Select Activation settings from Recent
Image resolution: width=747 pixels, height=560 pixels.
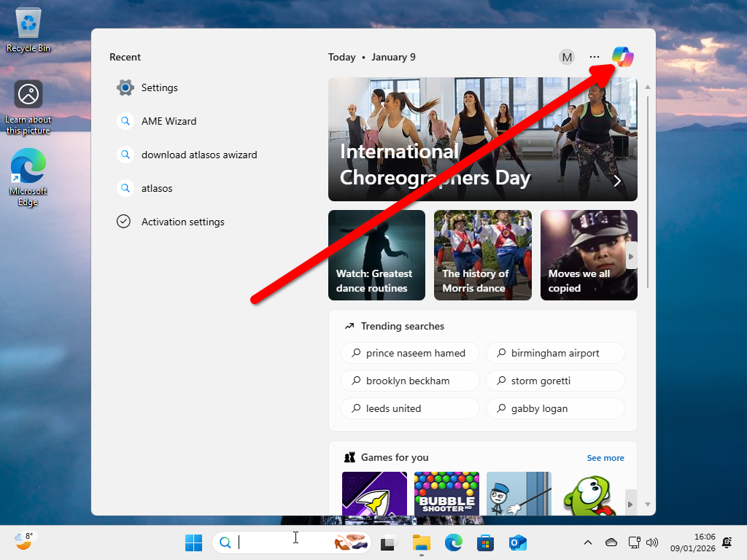[x=182, y=222]
